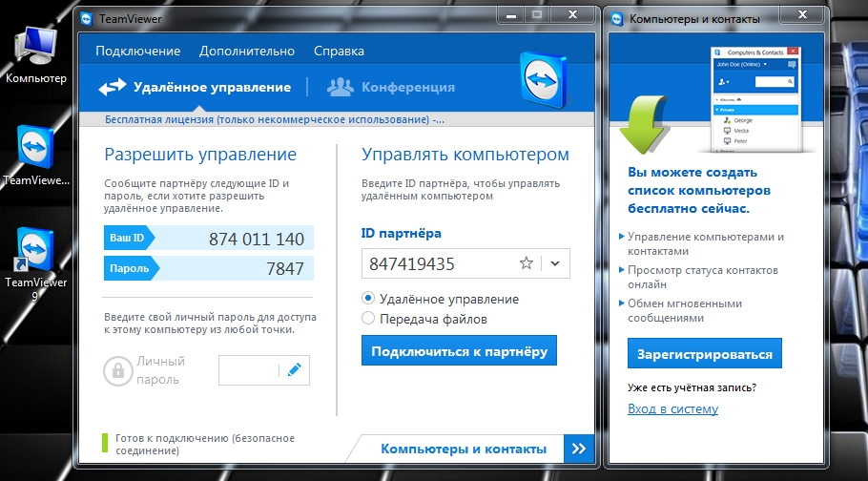Click the TeamViewer title bar icon of main window
Image resolution: width=868 pixels, height=481 pixels.
(87, 19)
